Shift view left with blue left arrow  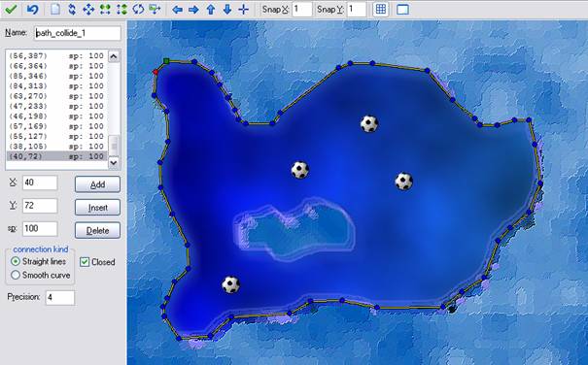coord(177,10)
